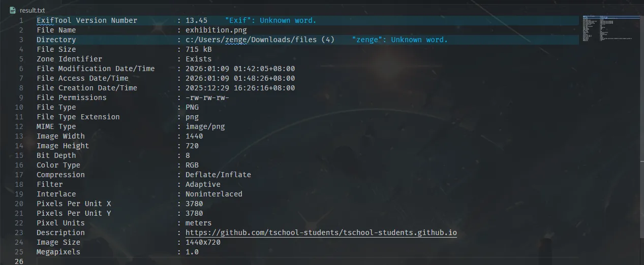The image size is (644, 265).
Task: Click the Noninterlaced value
Action: click(214, 194)
